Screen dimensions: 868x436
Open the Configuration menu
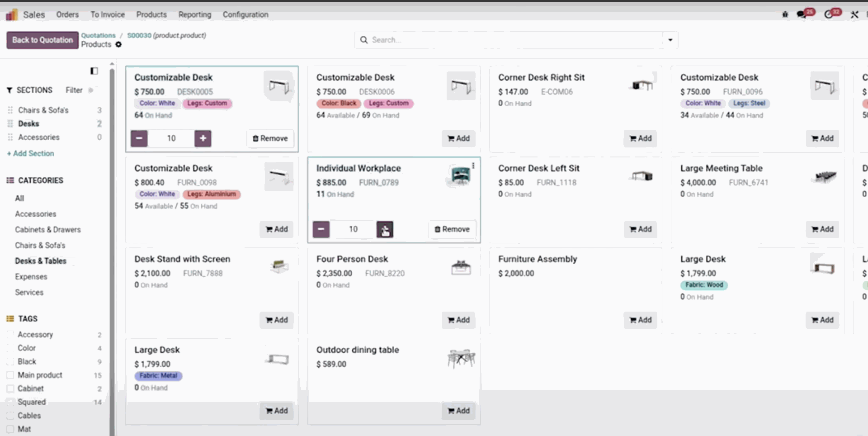point(245,14)
